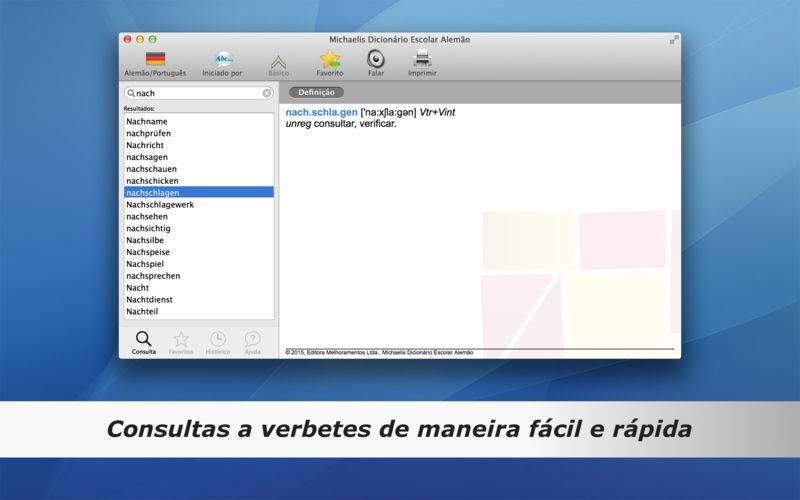Select Nachspeise in results list
This screenshot has width=800, height=500.
[x=199, y=252]
